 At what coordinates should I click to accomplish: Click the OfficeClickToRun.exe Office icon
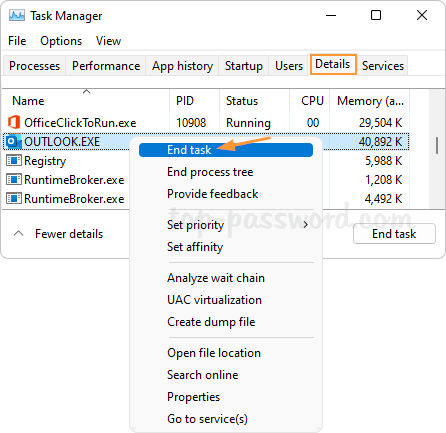[x=14, y=122]
